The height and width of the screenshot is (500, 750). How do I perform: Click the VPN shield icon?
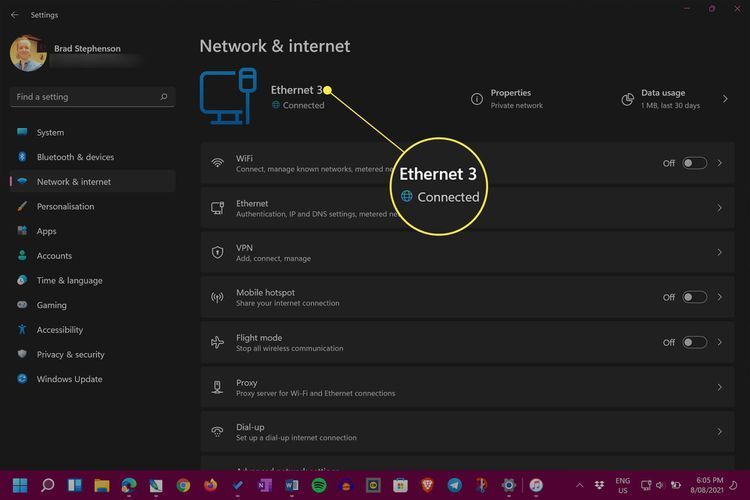pos(217,253)
